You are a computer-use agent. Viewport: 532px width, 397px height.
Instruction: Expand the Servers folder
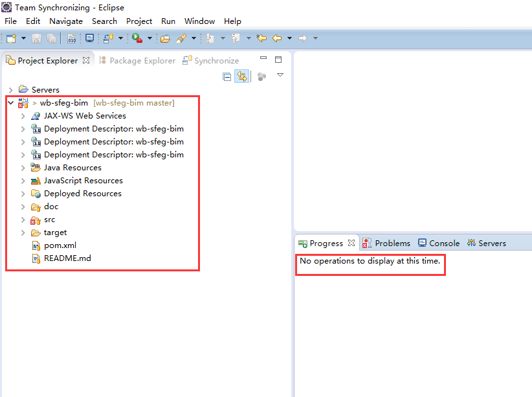tap(10, 90)
